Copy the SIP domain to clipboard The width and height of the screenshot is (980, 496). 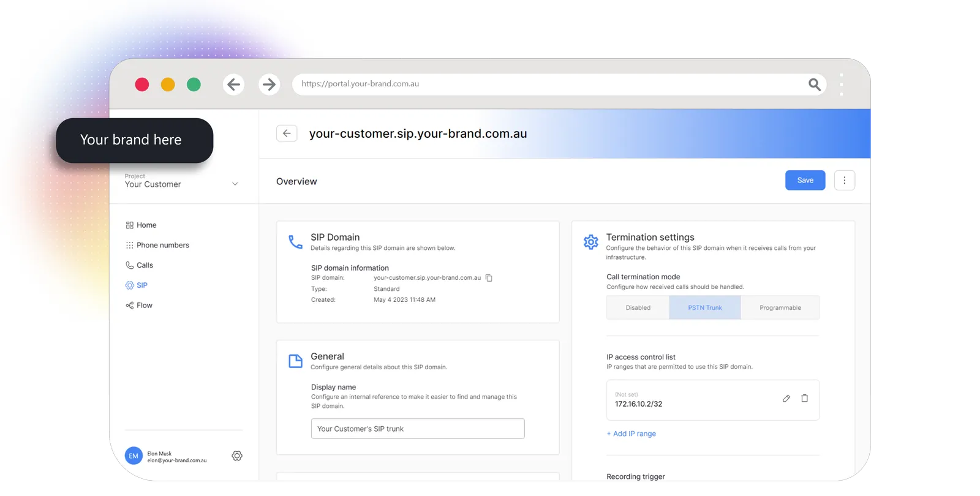pyautogui.click(x=489, y=278)
